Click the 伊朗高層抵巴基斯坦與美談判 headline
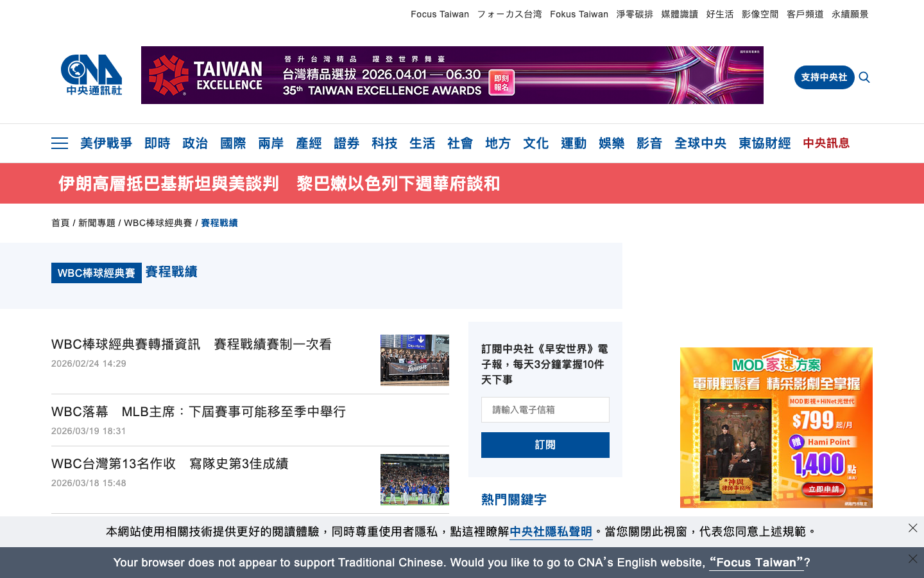924x578 pixels. point(169,184)
